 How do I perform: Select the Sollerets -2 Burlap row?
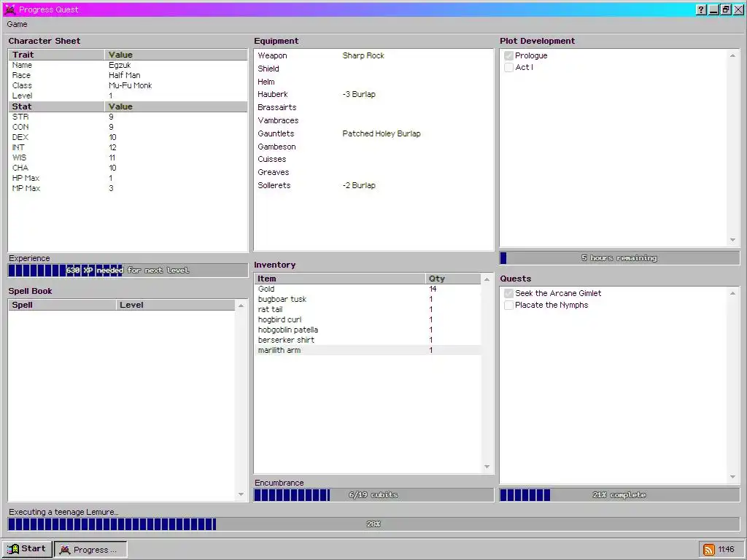tap(373, 185)
